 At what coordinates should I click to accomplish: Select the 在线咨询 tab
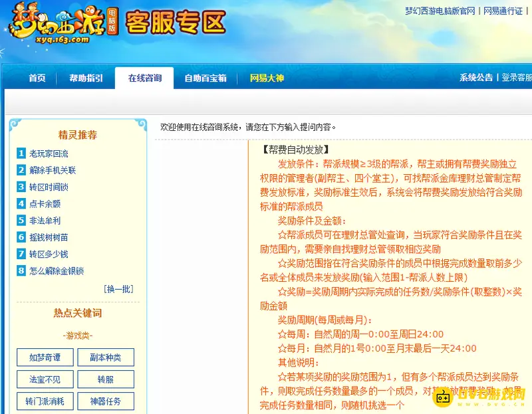click(144, 78)
